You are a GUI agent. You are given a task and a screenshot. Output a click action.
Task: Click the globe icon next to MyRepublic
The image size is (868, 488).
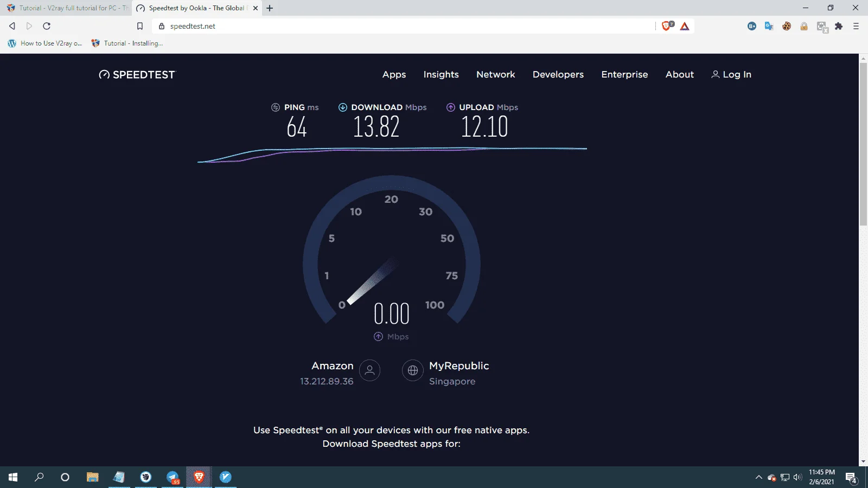click(413, 370)
